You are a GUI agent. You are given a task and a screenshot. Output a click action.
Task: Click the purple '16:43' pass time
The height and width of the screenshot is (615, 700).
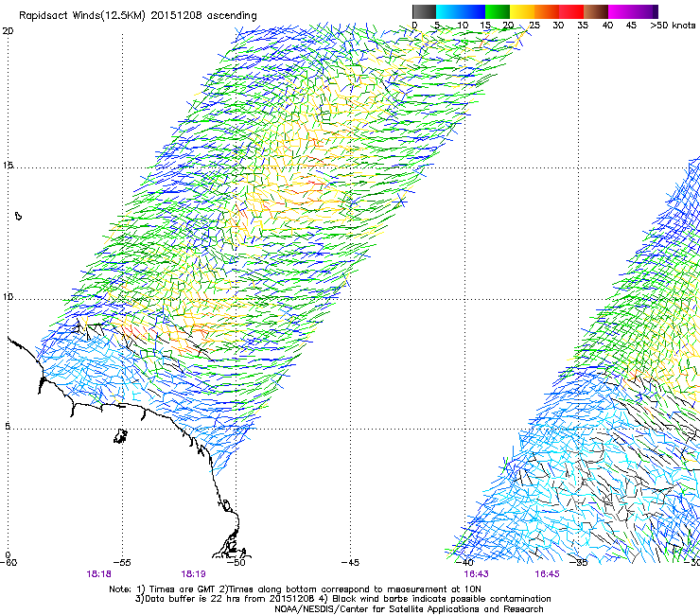pyautogui.click(x=476, y=574)
